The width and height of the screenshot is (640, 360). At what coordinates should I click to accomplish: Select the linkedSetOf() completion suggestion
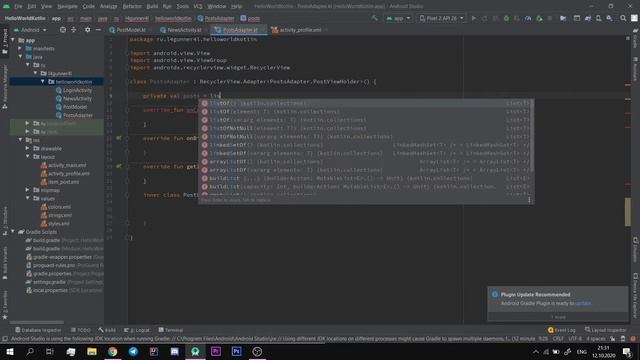(366, 145)
